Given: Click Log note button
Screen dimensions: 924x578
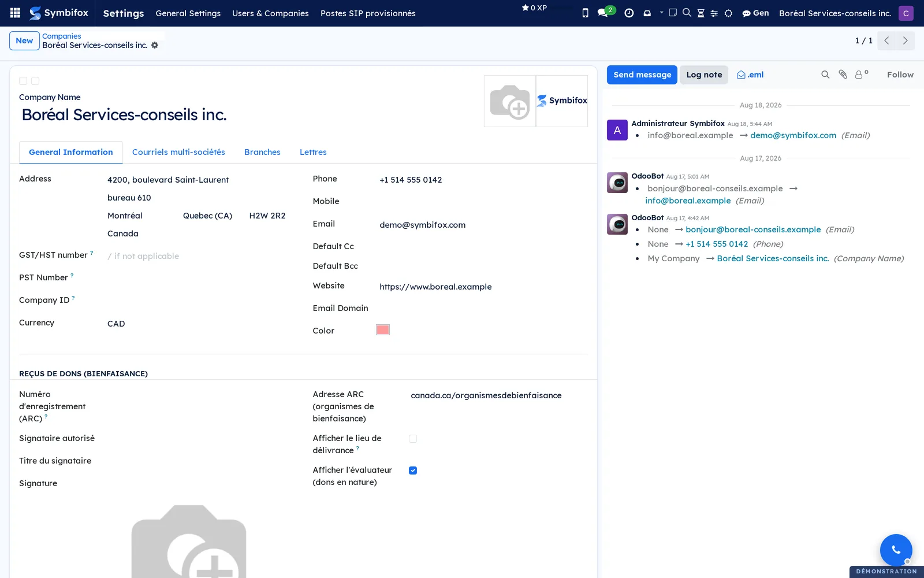Looking at the screenshot, I should pos(704,75).
